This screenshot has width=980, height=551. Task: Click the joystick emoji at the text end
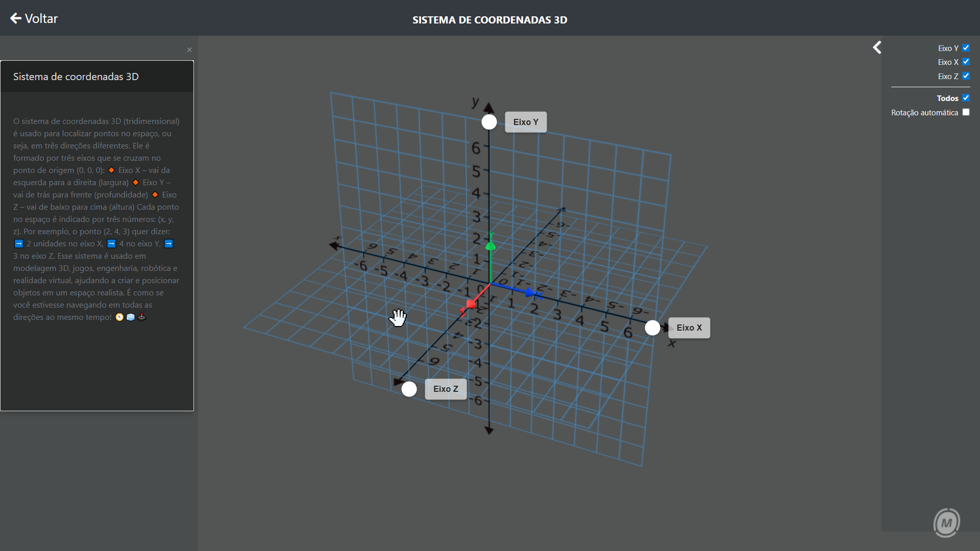point(141,317)
